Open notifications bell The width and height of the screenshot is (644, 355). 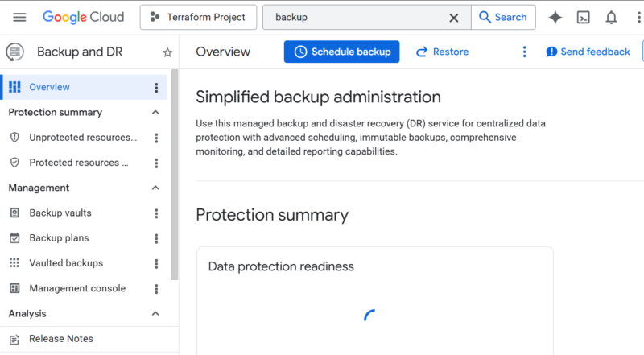(611, 17)
